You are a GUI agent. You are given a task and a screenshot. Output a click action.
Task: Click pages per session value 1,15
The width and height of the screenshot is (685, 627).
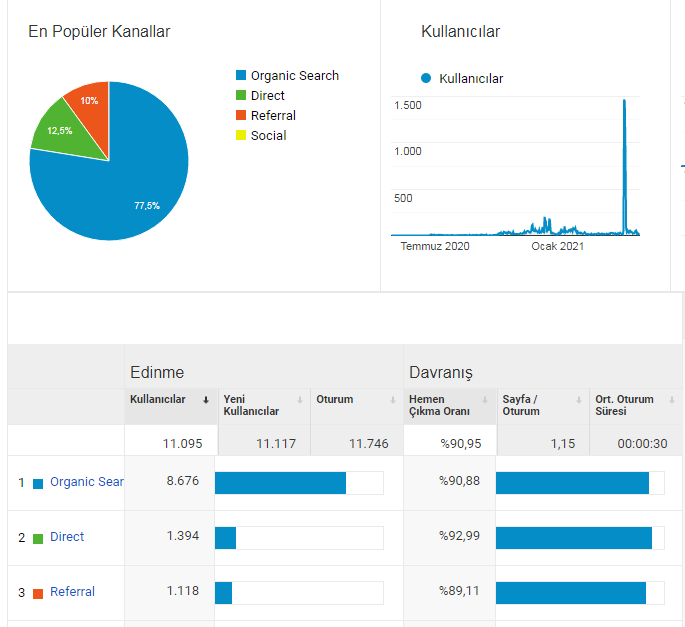tap(563, 444)
